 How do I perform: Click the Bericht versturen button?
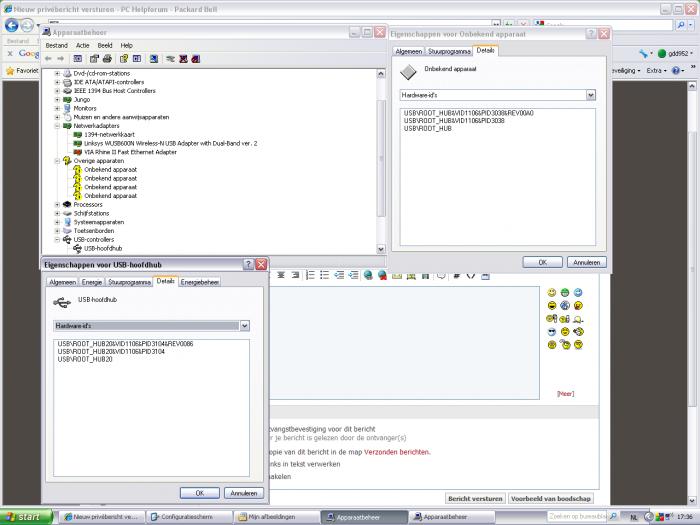(474, 498)
